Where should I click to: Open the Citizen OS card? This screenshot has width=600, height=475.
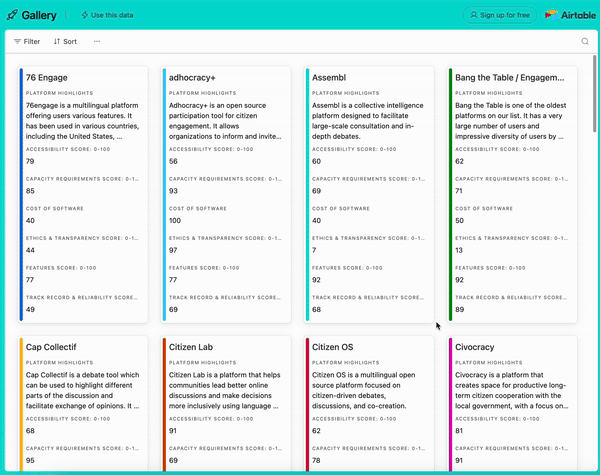(369, 404)
